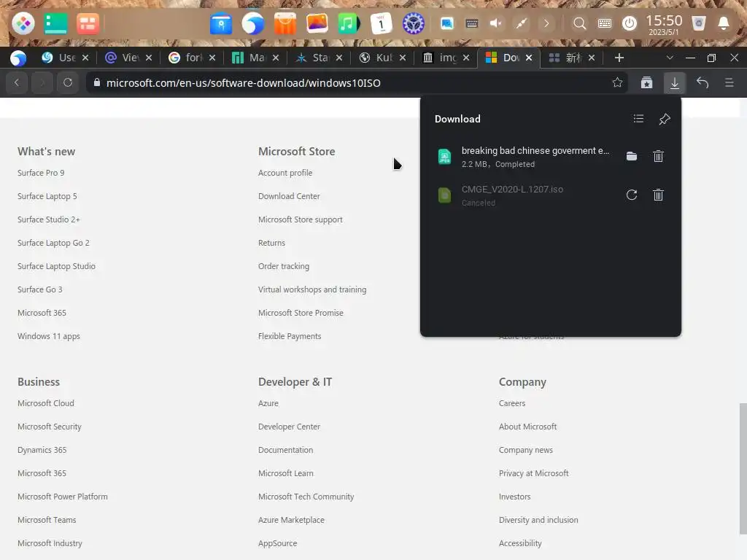Screen dimensions: 747x560
Task: Click the undo arrow toolbar icon
Action: click(702, 82)
